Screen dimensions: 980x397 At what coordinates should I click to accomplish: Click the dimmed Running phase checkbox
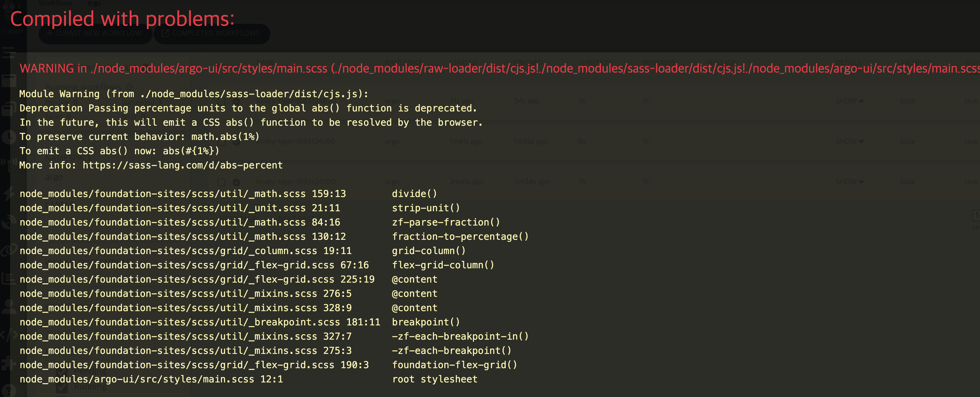coord(62,387)
